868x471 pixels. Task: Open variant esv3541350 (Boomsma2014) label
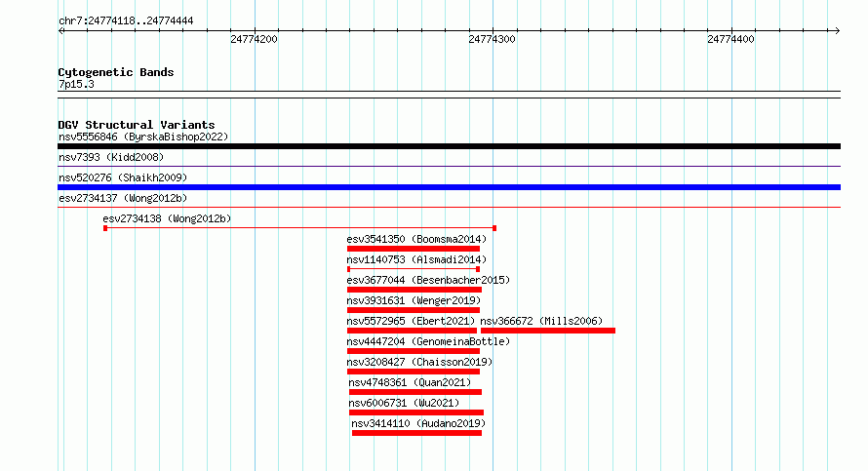[416, 239]
